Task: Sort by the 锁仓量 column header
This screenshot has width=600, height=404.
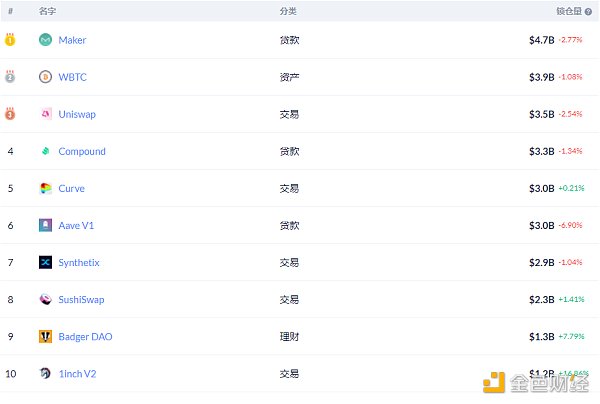Action: (x=569, y=11)
